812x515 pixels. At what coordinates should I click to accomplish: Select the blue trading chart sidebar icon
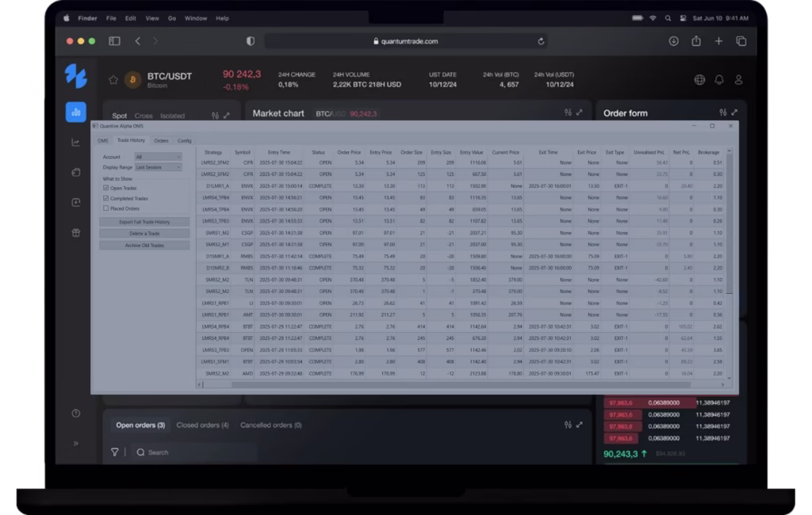tap(75, 112)
